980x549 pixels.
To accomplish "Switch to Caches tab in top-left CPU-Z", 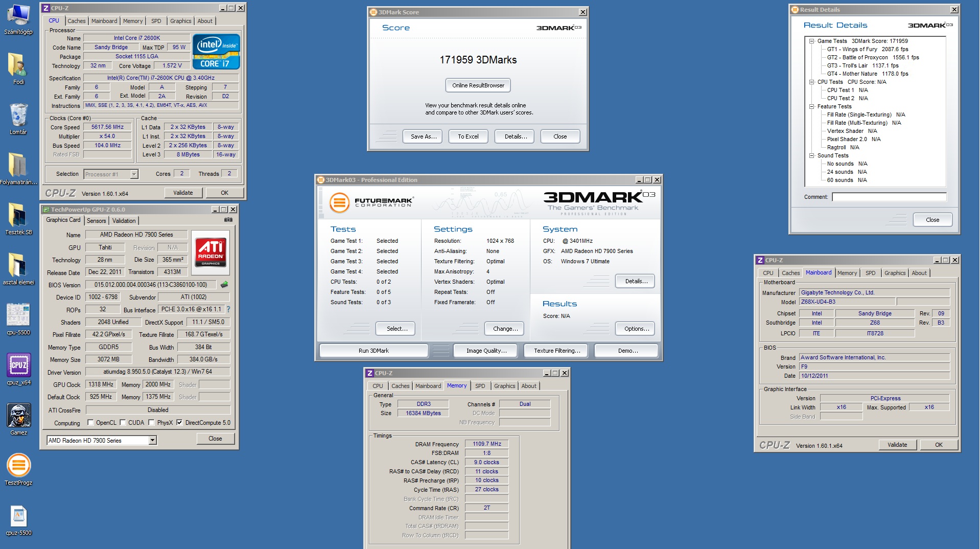I will tap(77, 21).
